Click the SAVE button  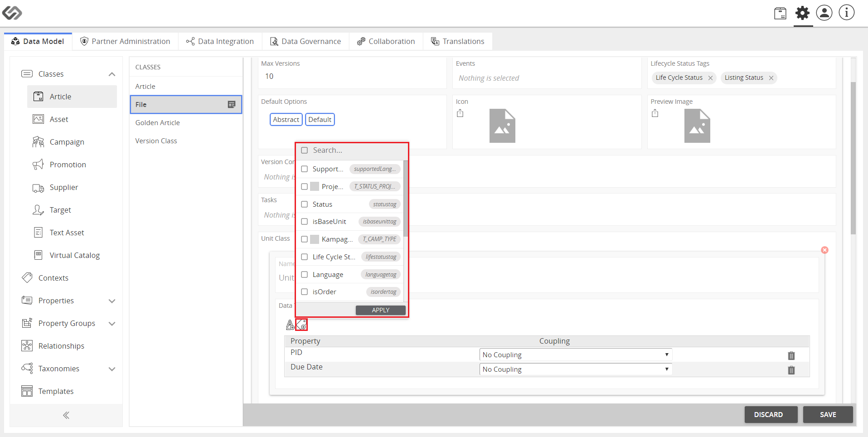point(828,415)
